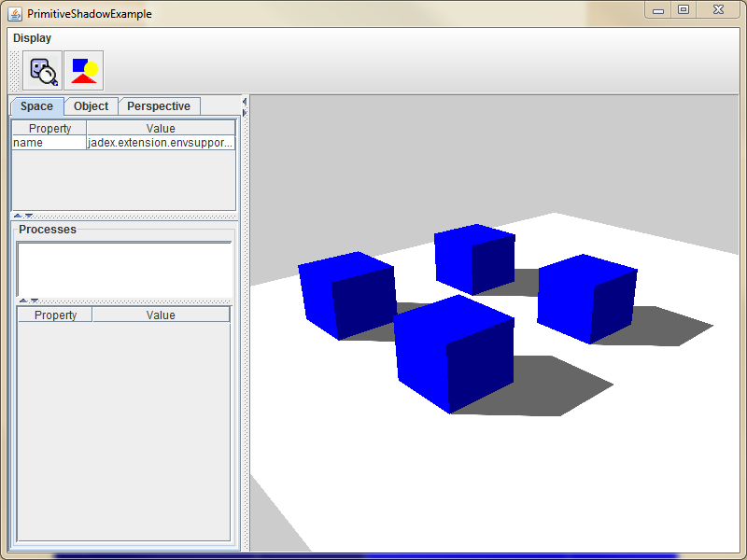
Task: Click inside the empty Processes list
Action: pyautogui.click(x=124, y=269)
